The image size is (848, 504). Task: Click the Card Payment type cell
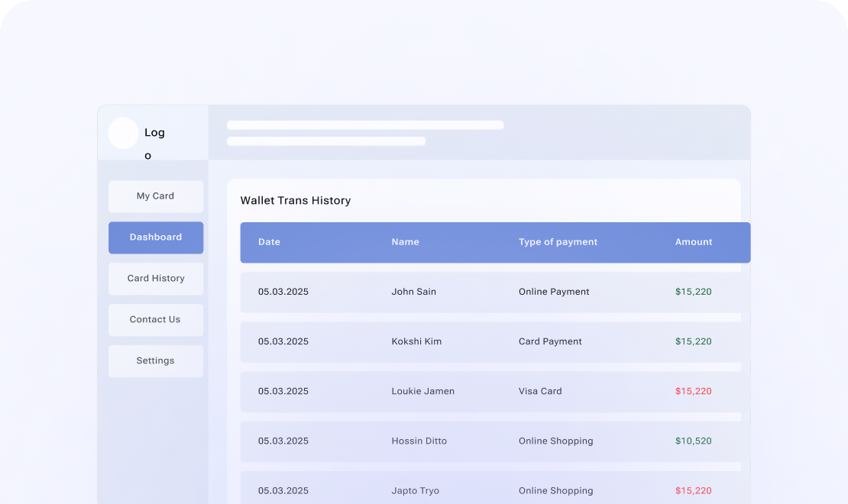click(x=550, y=341)
